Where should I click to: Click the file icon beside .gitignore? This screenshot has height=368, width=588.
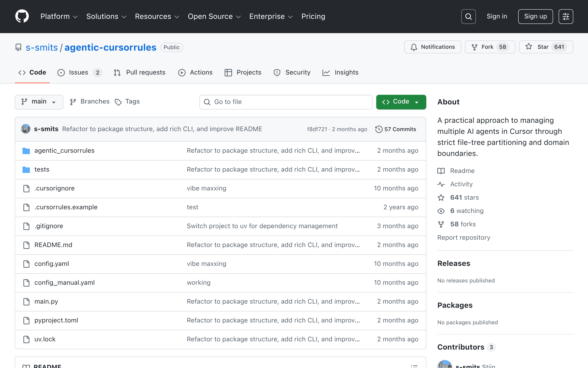(26, 226)
